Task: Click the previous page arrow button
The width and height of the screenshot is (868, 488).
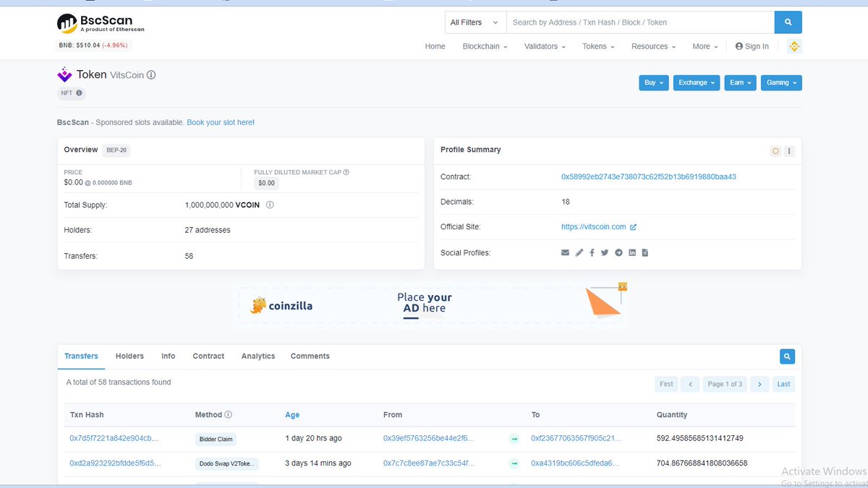Action: pos(691,384)
